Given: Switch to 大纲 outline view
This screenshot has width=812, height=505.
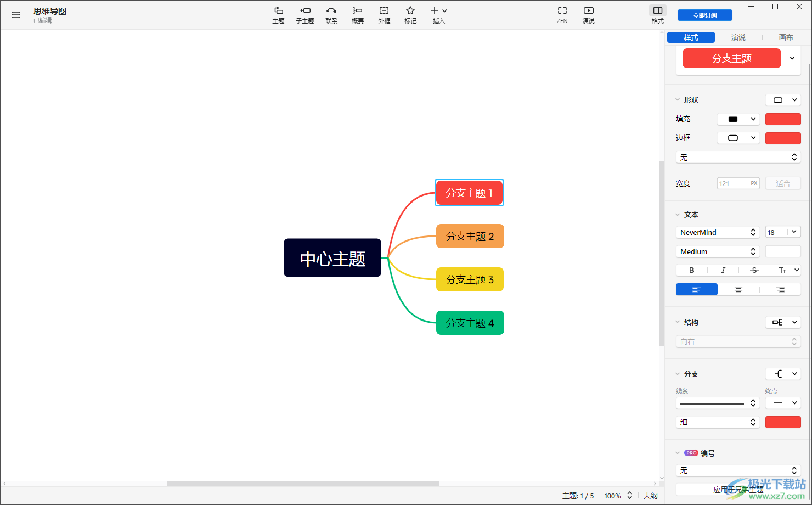Looking at the screenshot, I should point(651,496).
